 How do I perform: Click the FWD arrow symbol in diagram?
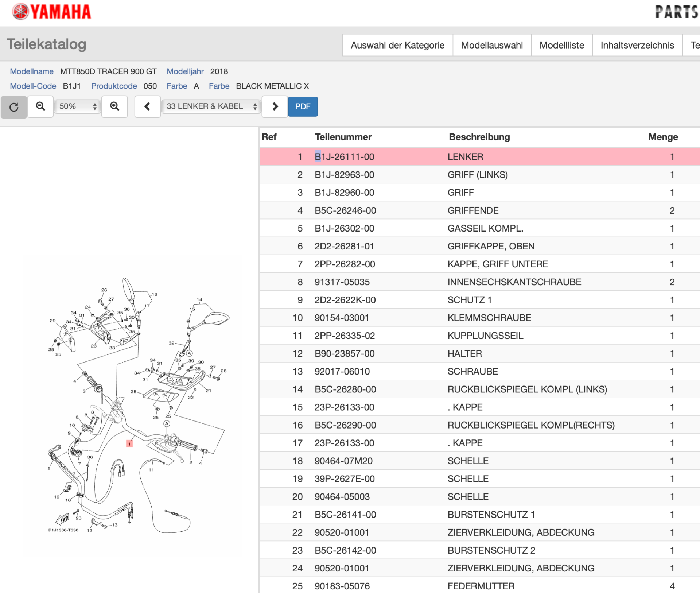tap(63, 519)
